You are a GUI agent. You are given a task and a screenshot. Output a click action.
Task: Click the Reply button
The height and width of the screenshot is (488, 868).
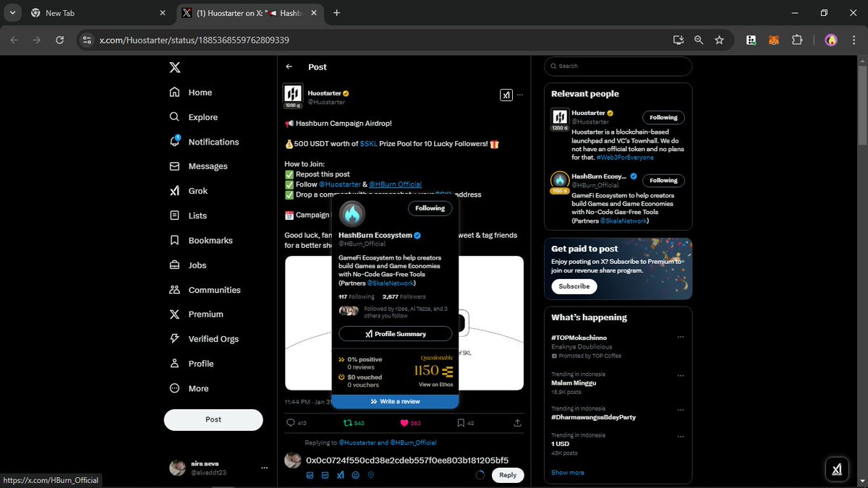click(508, 475)
